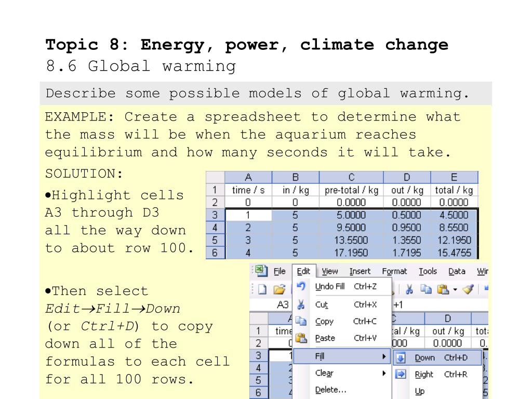
Task: Click the 'time / s' header cell in upper sheet
Action: 248,190
